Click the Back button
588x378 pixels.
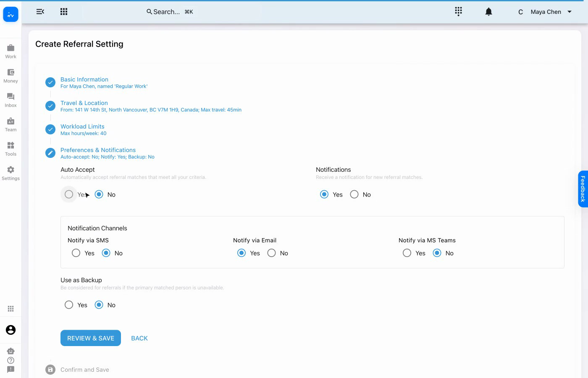[139, 338]
